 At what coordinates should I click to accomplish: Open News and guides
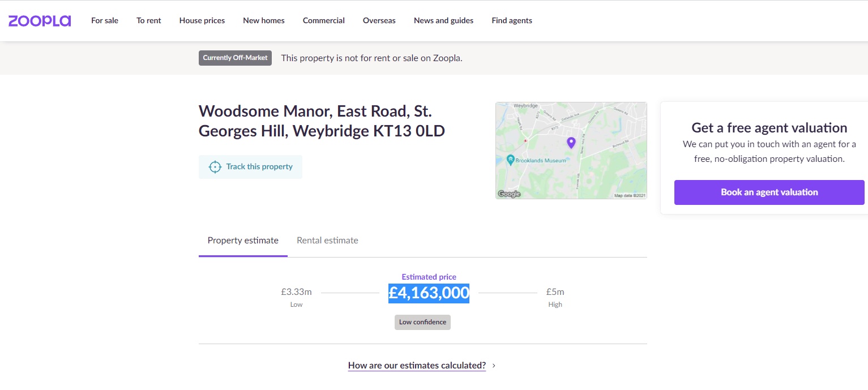(443, 20)
